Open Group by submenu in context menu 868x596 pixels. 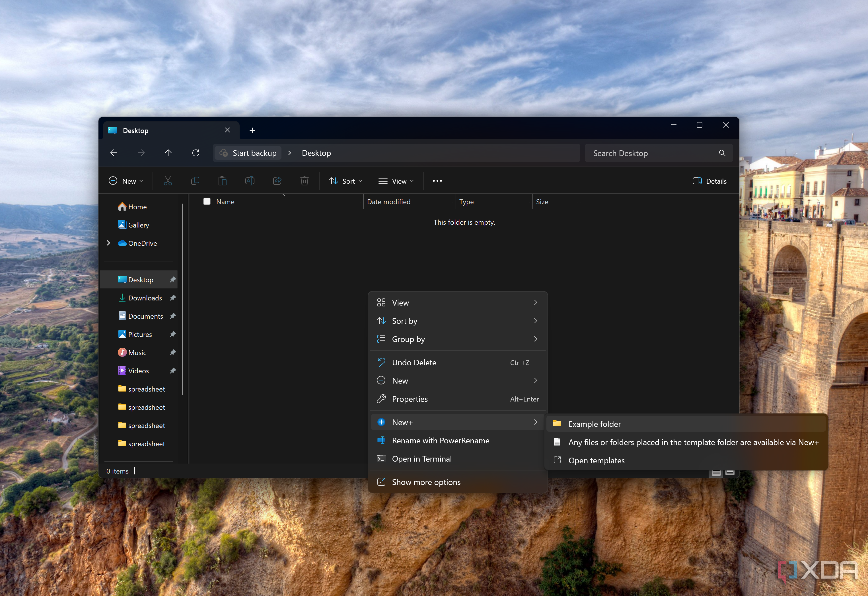(458, 339)
